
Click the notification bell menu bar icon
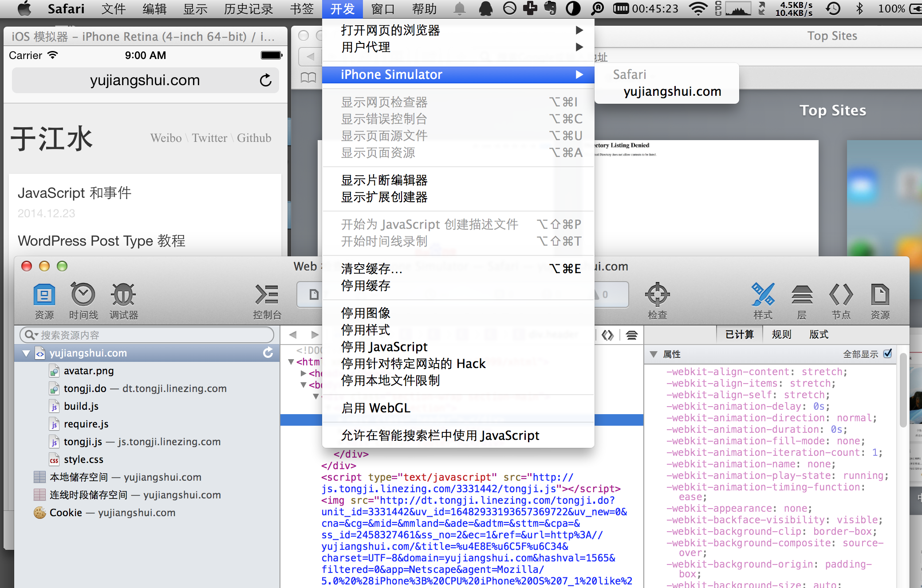coord(460,8)
